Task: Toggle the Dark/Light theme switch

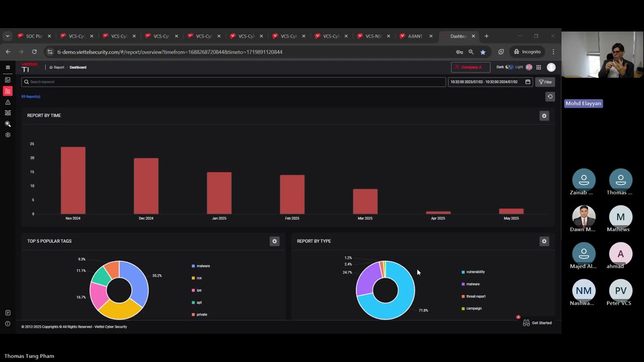Action: (509, 67)
